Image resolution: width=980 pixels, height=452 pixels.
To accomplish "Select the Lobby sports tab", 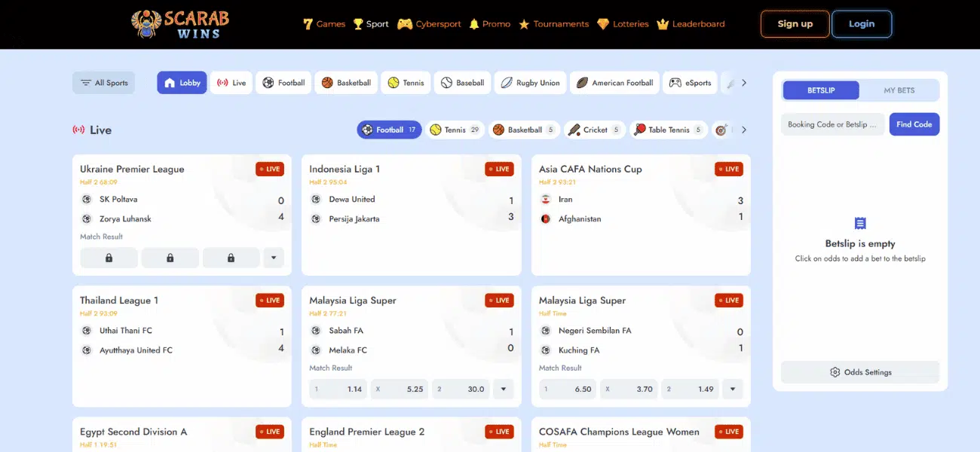I will [182, 83].
